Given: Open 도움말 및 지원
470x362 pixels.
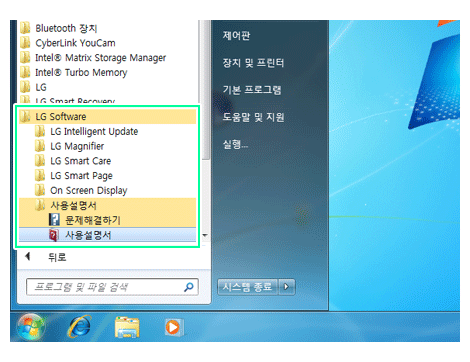Looking at the screenshot, I should [253, 117].
